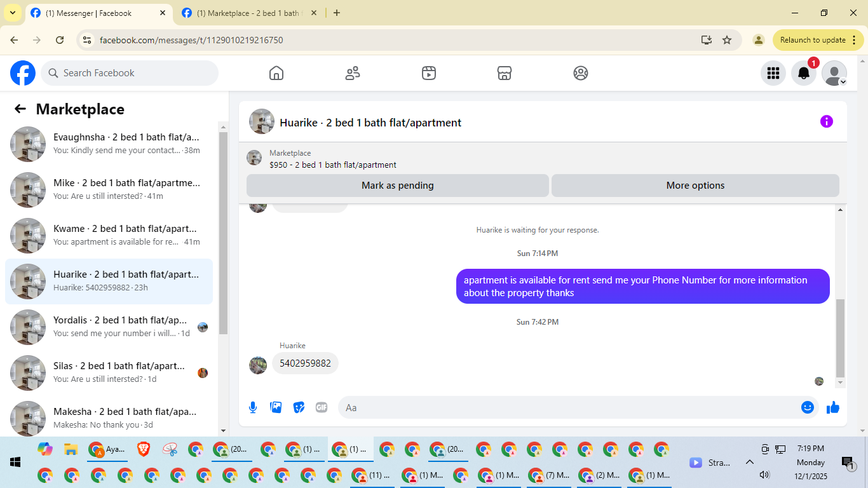
Task: Open the taskbar volume control
Action: 764,475
